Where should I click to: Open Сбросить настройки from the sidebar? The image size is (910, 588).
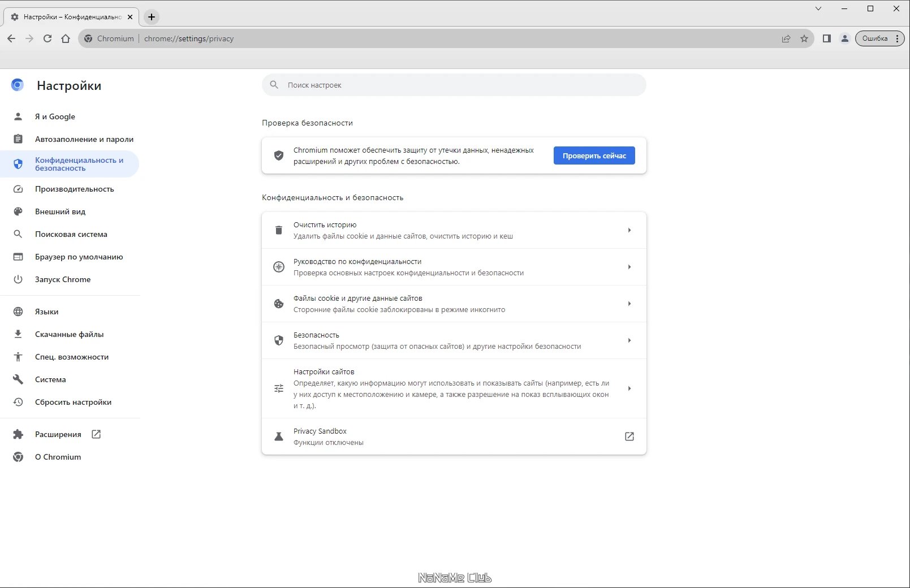click(73, 402)
